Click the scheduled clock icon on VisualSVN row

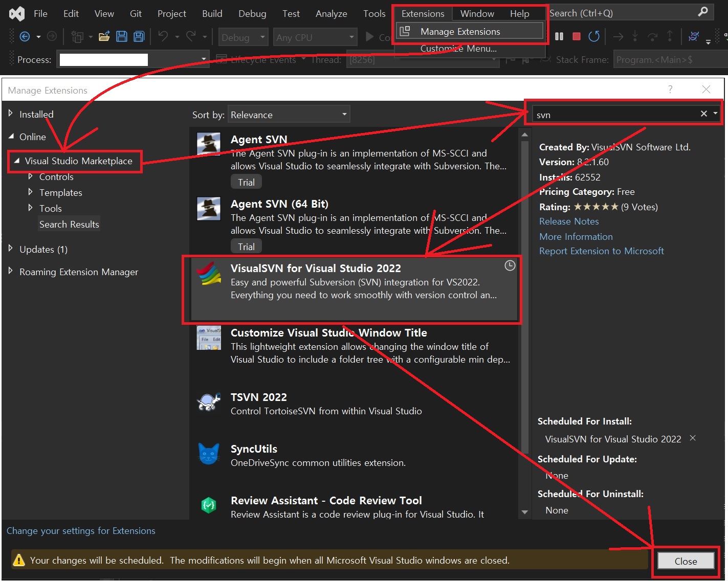(x=510, y=265)
